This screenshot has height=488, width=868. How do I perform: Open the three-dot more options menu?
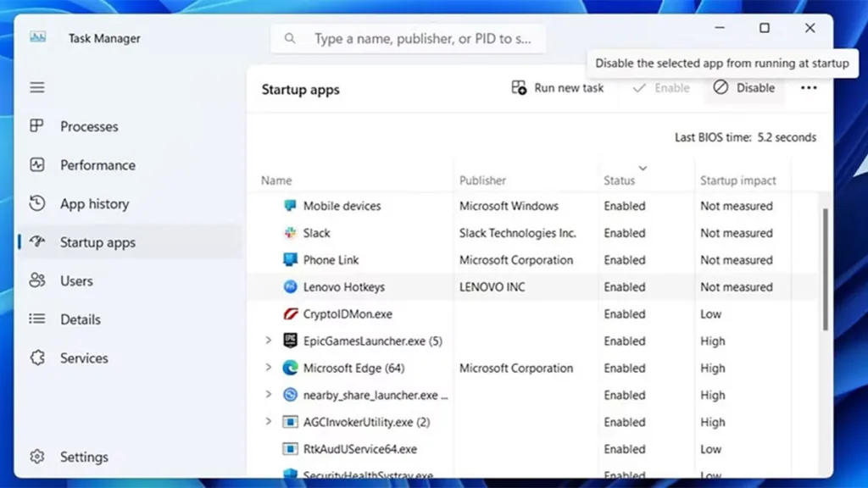[809, 87]
